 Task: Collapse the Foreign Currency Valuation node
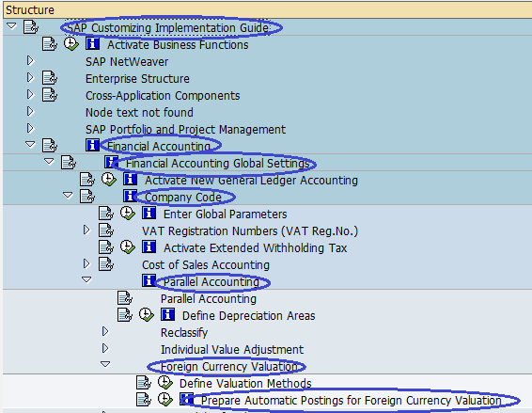coord(105,364)
